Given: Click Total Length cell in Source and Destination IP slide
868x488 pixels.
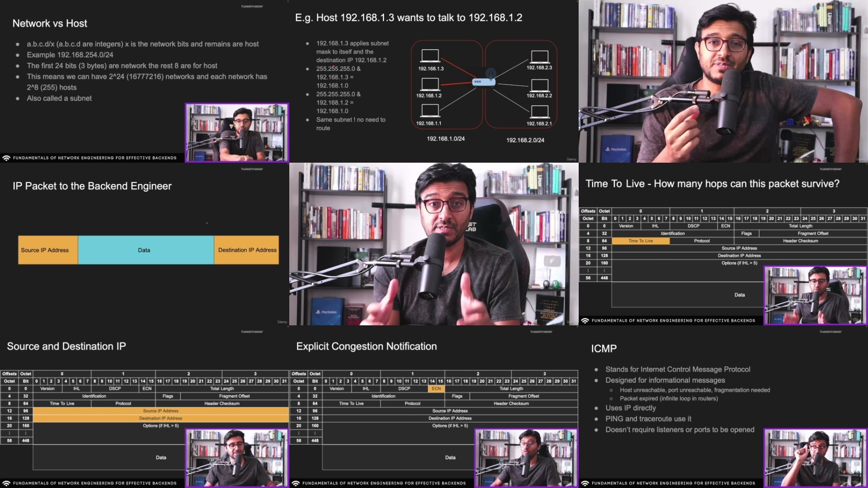Looking at the screenshot, I should coord(222,389).
